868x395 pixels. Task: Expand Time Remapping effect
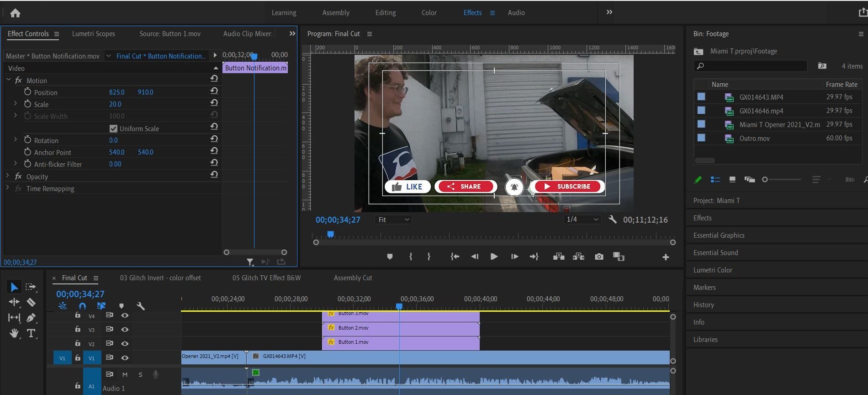tap(8, 188)
